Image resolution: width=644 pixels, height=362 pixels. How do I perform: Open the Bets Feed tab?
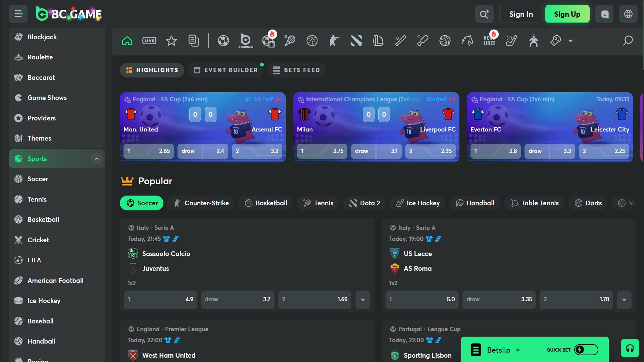tap(296, 70)
